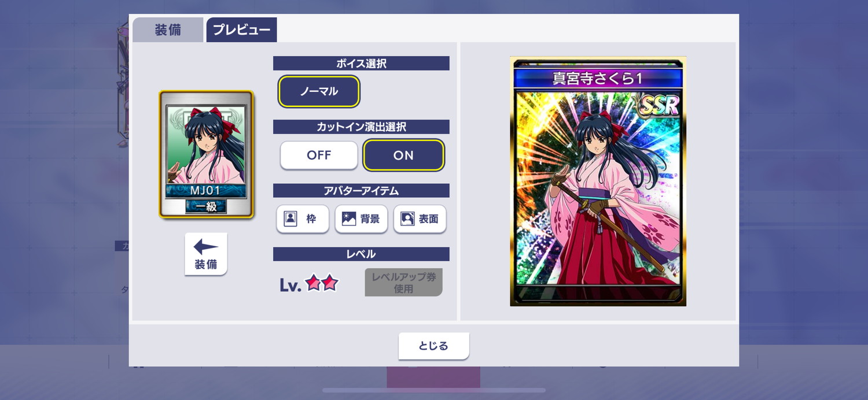Open the 表面 surface avatar item

420,219
